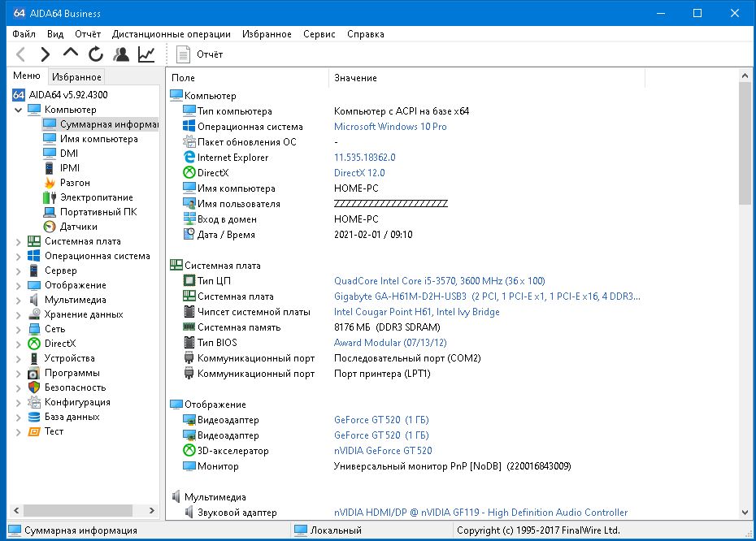Open the Вид menu
Viewport: 756px width, 541px height.
coord(55,34)
